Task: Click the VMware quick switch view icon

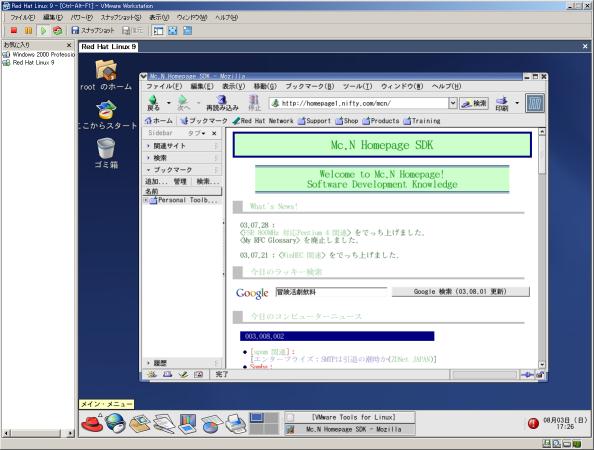Action: [x=188, y=31]
